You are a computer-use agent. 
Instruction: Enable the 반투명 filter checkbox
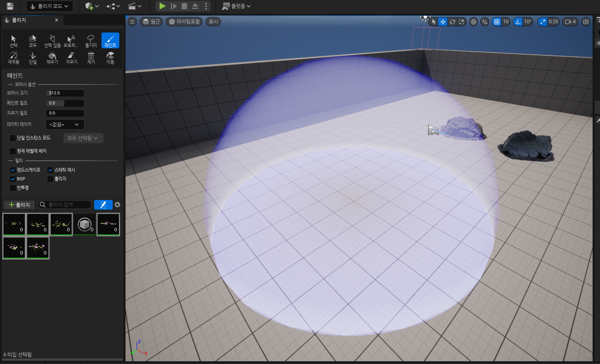pyautogui.click(x=13, y=188)
